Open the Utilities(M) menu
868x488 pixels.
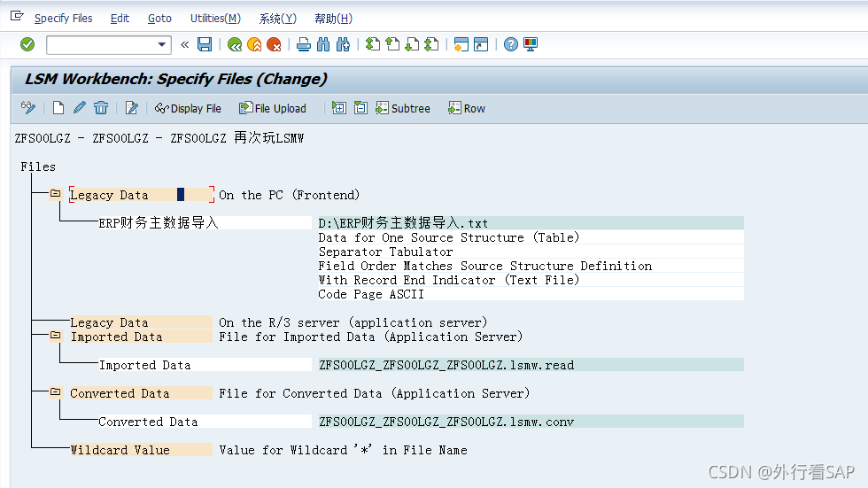215,19
